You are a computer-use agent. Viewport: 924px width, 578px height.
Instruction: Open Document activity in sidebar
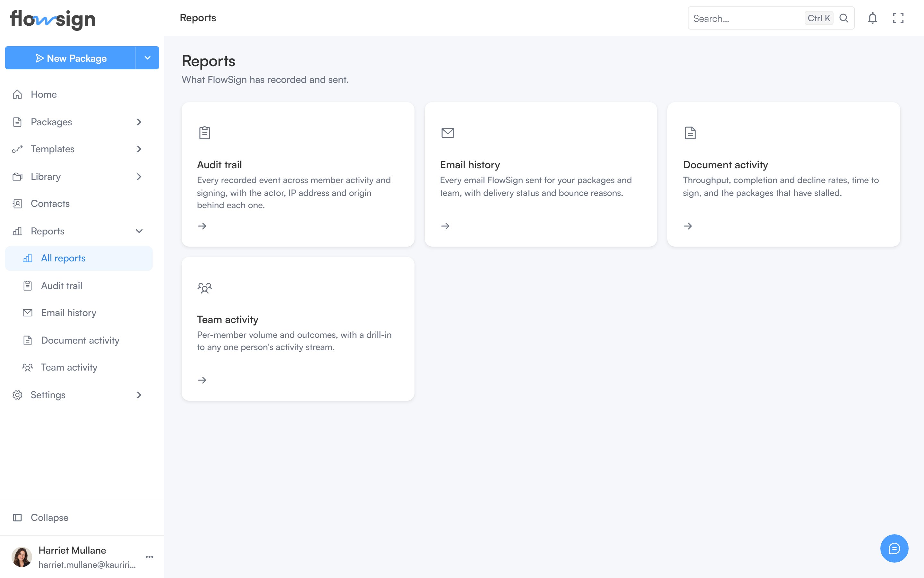(79, 340)
